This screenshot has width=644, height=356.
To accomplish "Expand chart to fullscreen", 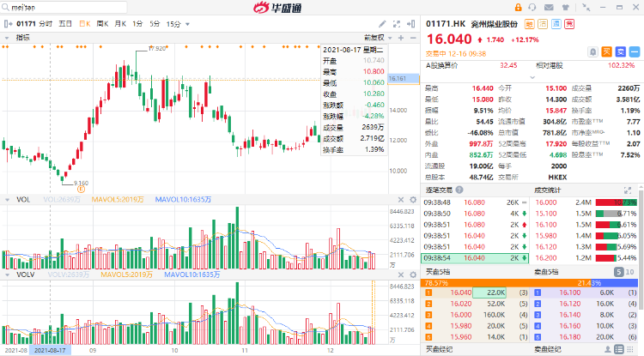I will point(397,24).
